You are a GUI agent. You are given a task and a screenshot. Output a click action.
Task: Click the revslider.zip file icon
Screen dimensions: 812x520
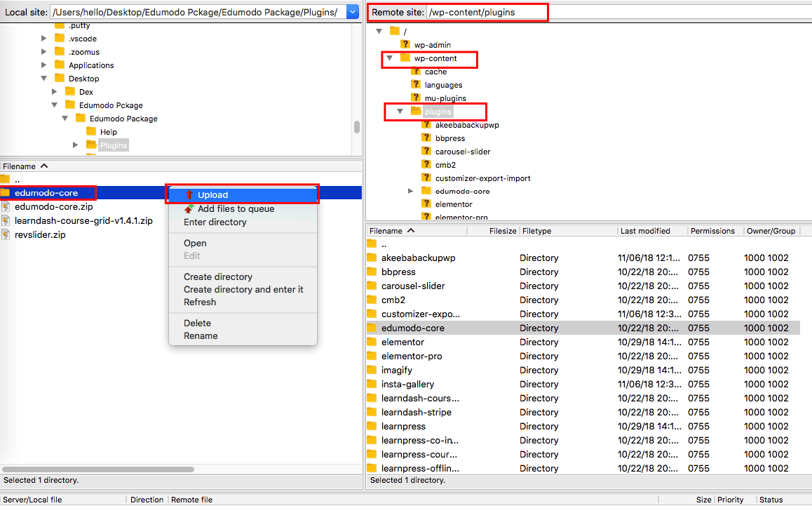coord(6,235)
